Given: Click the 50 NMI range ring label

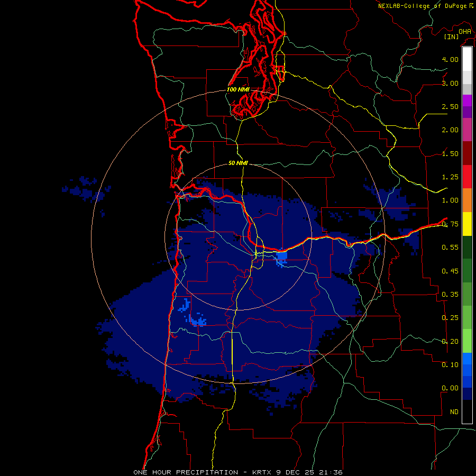Looking at the screenshot, I should click(238, 163).
